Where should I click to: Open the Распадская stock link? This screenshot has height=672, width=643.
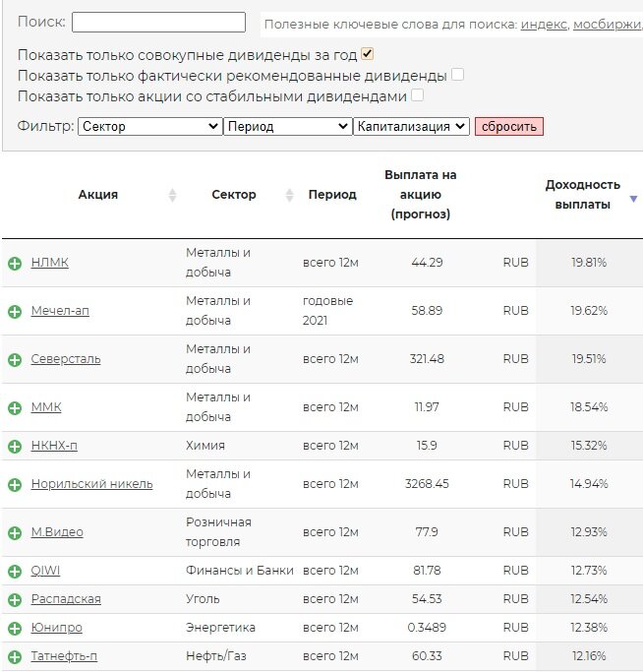pyautogui.click(x=66, y=599)
